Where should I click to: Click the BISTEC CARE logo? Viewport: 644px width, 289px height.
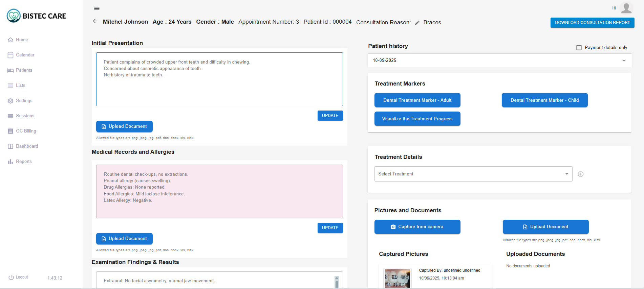pos(37,16)
